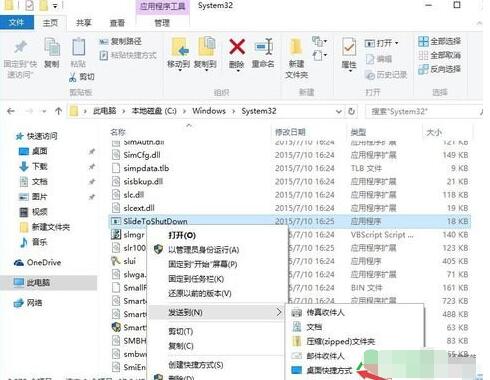Expand the address bar history dropdown
Screen dimensions: 490x380
pos(339,111)
